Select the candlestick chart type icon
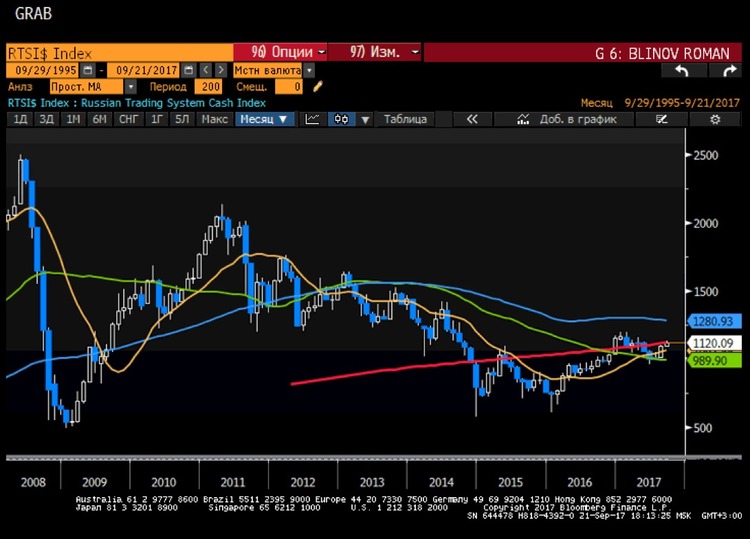 tap(341, 119)
